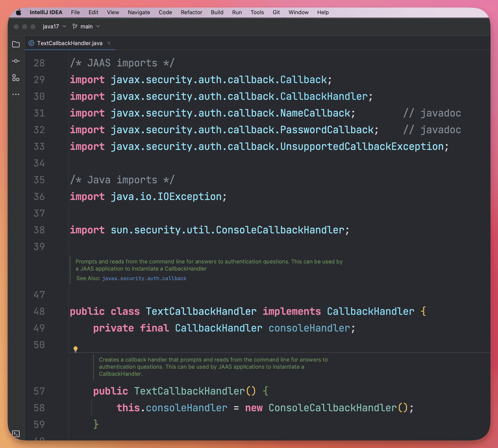
Task: Open the Refactor menu
Action: [x=191, y=12]
